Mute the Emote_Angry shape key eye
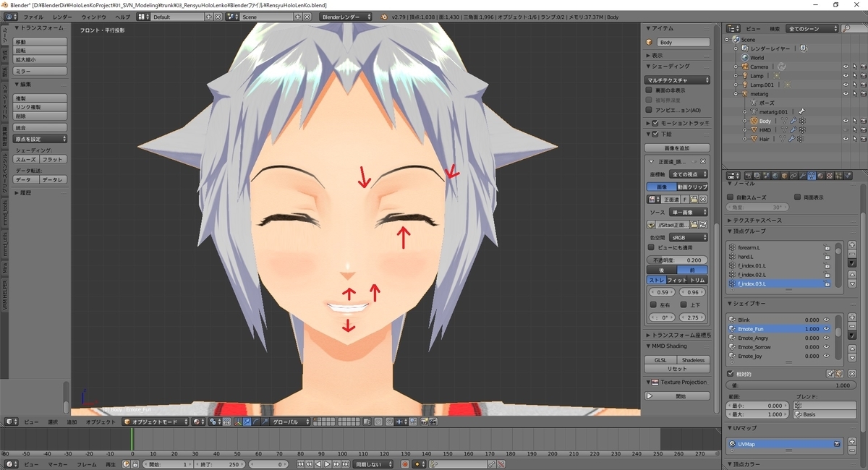 tap(826, 338)
